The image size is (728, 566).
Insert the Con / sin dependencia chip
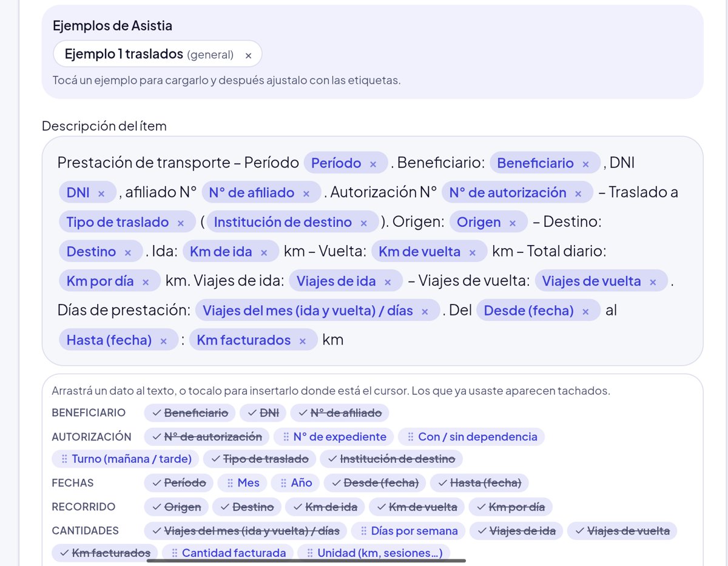click(x=471, y=437)
